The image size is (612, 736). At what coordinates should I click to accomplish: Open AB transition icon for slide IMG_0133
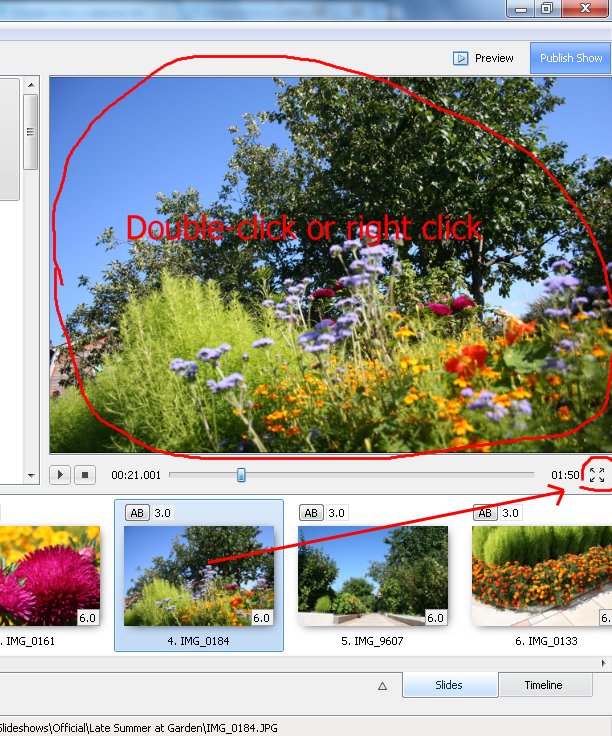pos(485,513)
